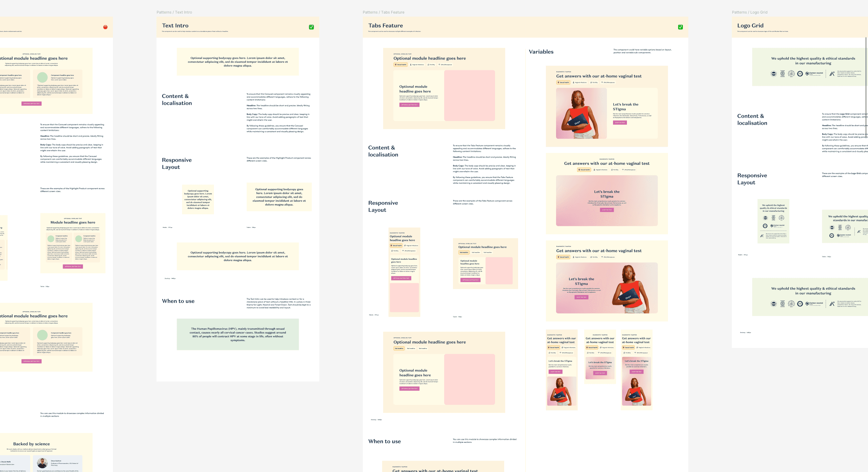Click the green HPV text box under When to use
Screen dimensions: 868x472
coord(238,334)
